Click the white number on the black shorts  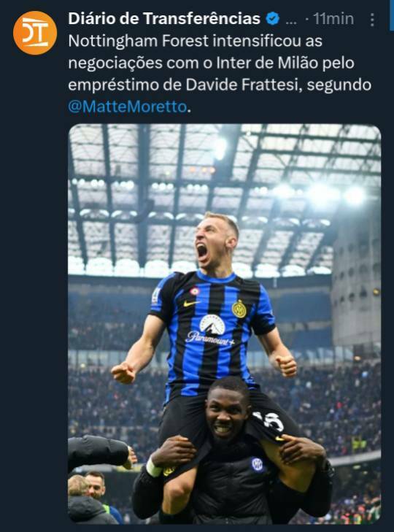(270, 421)
